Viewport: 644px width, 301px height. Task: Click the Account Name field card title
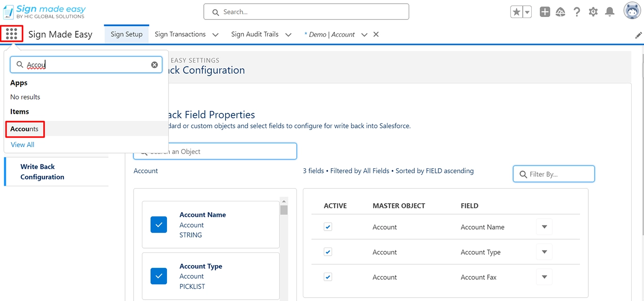(202, 215)
